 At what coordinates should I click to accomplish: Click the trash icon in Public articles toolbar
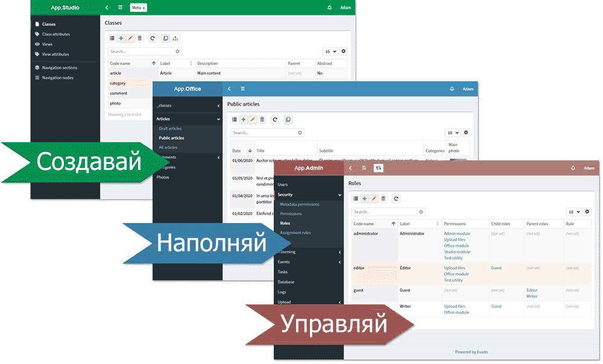(262, 119)
